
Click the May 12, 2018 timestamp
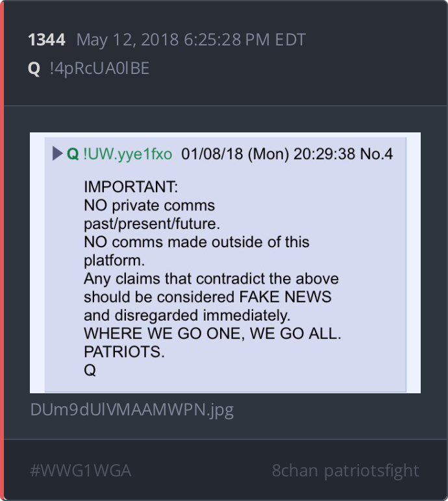coord(191,40)
